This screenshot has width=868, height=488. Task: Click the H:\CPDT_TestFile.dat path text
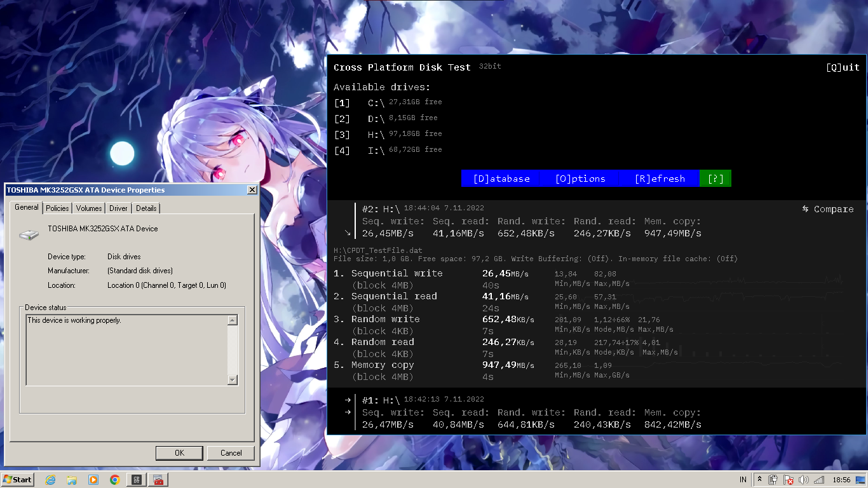(x=378, y=250)
